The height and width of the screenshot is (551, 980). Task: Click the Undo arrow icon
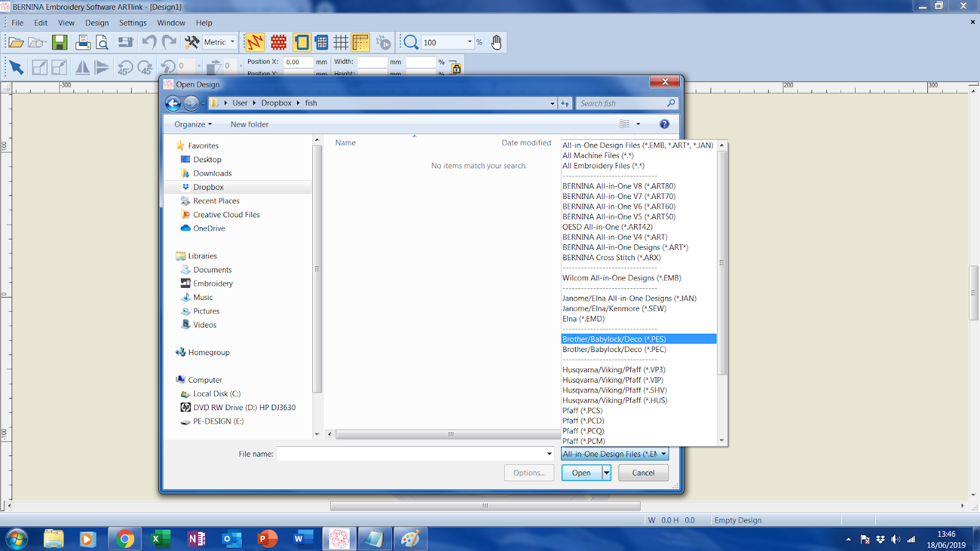149,42
